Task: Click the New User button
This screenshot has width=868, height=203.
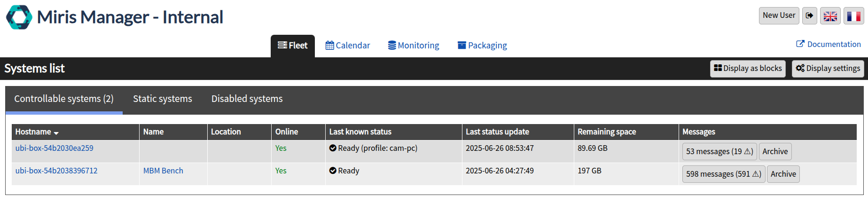Action: (x=779, y=16)
